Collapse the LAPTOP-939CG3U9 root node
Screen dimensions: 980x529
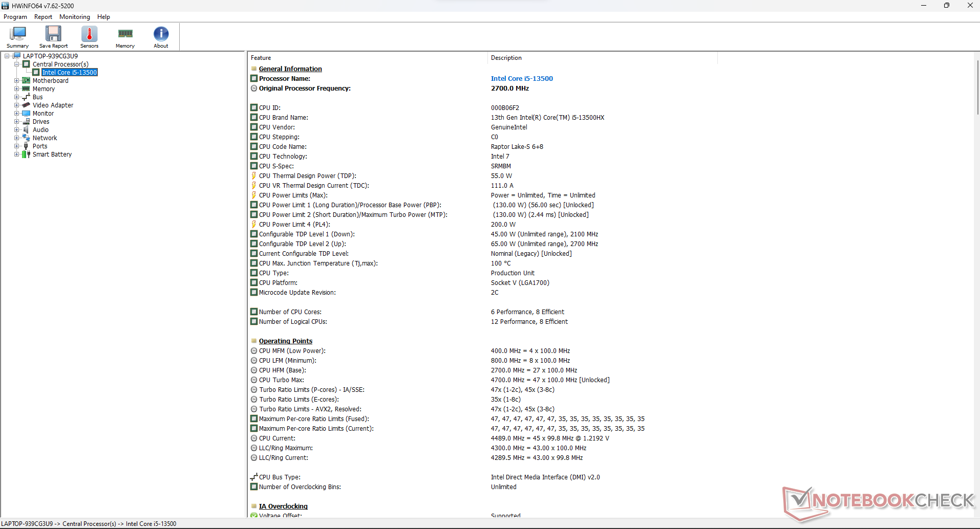pos(7,56)
